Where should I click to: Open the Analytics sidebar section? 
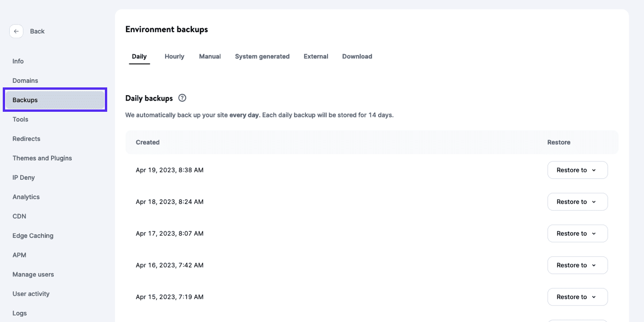coord(26,196)
